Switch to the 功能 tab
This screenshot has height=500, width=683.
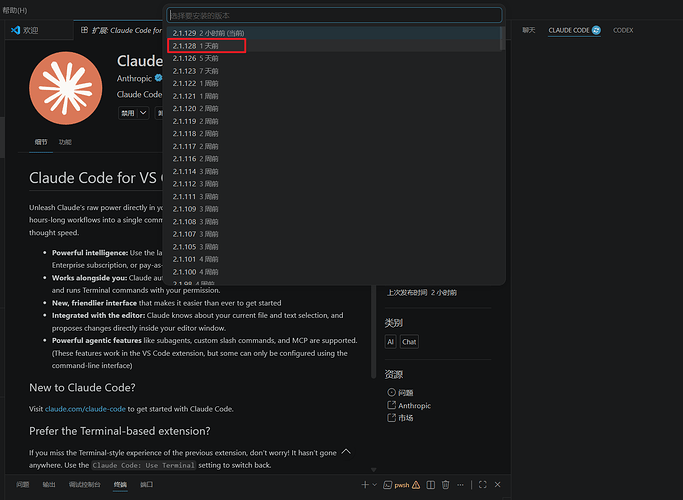pos(65,142)
